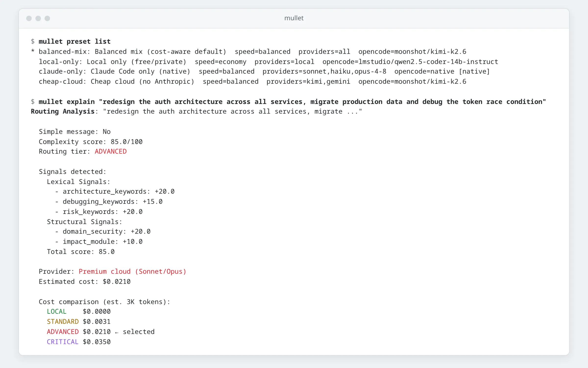Image resolution: width=588 pixels, height=368 pixels.
Task: Click 'Cost comparison (est. 3K tokens):' heading
Action: (105, 302)
